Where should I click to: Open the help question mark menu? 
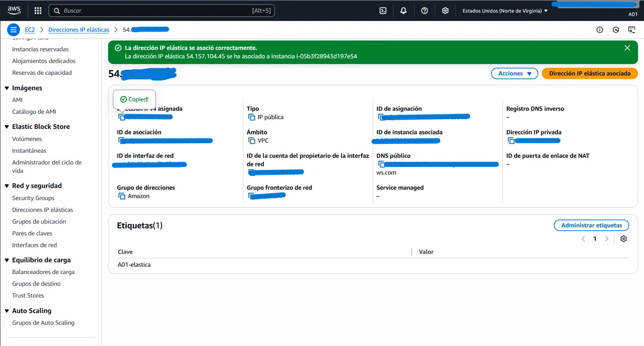coord(424,11)
